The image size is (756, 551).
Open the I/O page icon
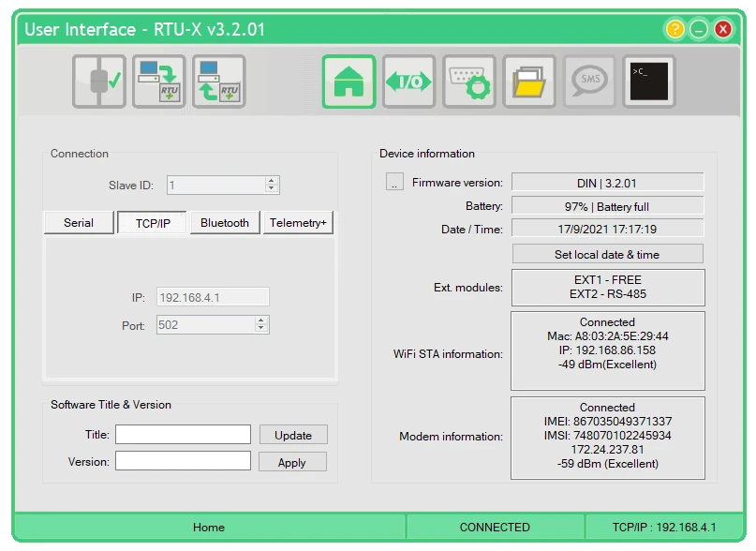pyautogui.click(x=408, y=82)
